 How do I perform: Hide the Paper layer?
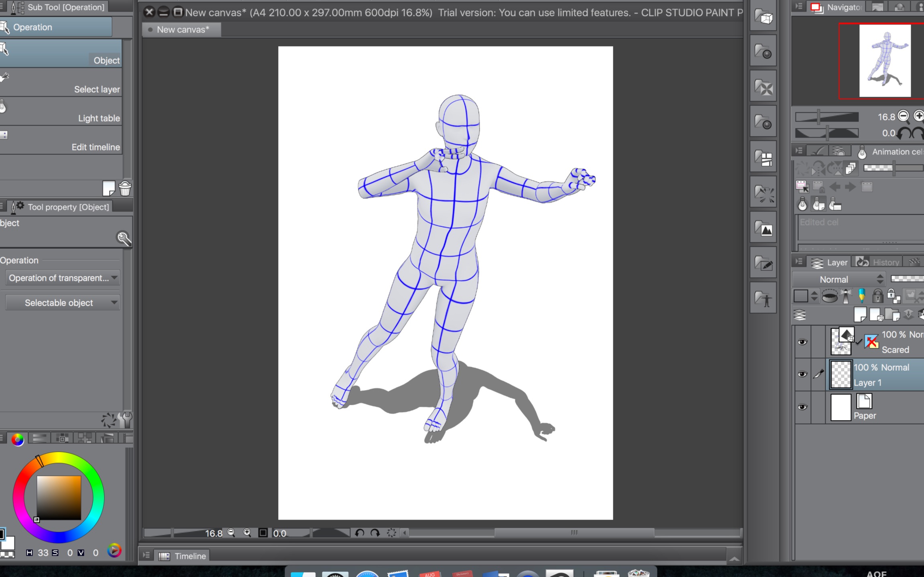[802, 407]
